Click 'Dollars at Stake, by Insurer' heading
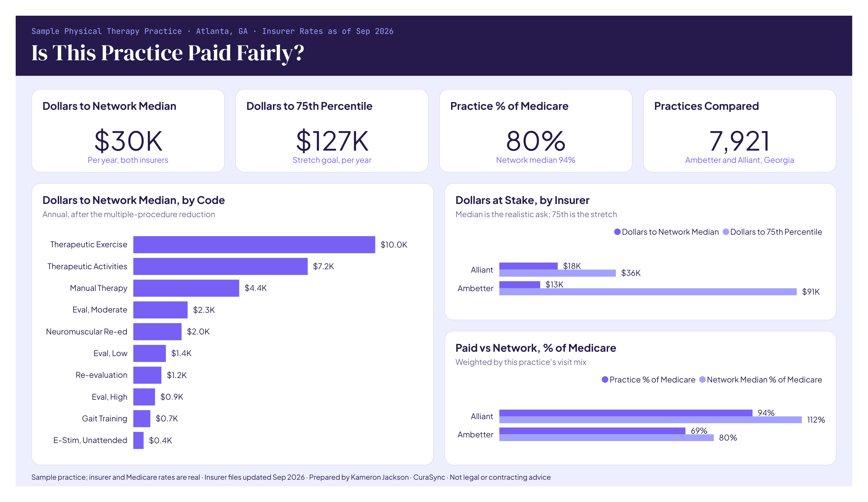 click(x=523, y=200)
